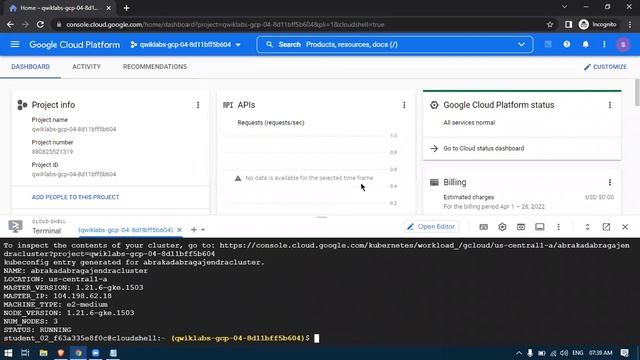Open the notifications bell
This screenshot has width=640, height=360.
[585, 44]
